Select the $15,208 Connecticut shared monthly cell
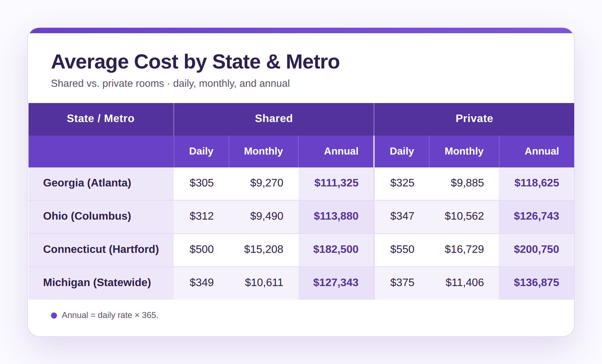602x364 pixels. click(x=264, y=249)
